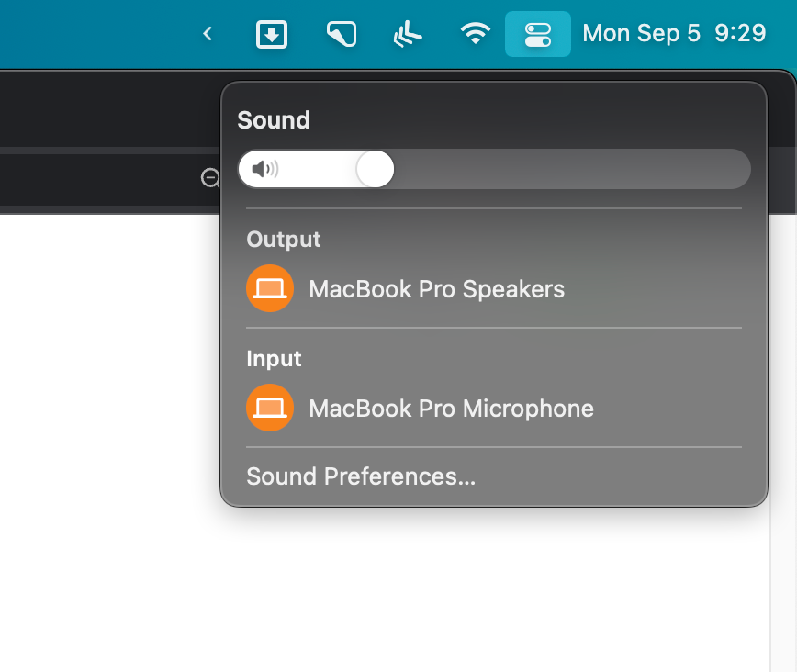The width and height of the screenshot is (797, 672).
Task: Open the swoosh-shaped menu bar icon
Action: tap(407, 34)
